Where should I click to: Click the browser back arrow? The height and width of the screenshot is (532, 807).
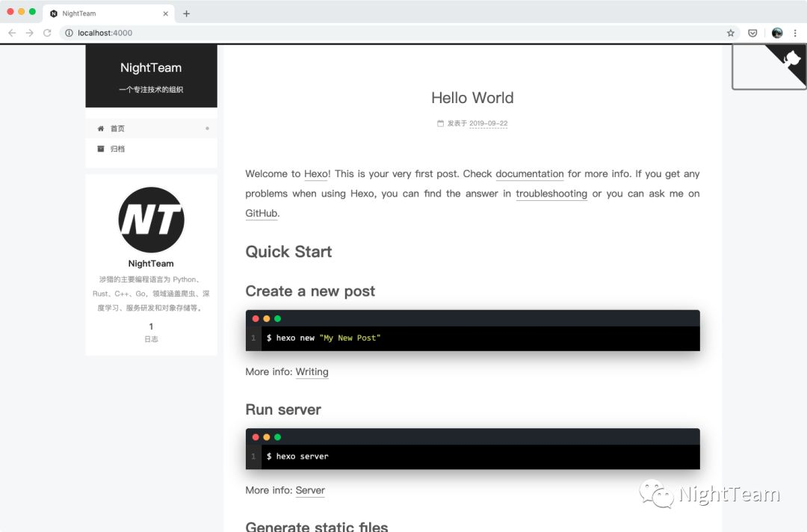[12, 33]
